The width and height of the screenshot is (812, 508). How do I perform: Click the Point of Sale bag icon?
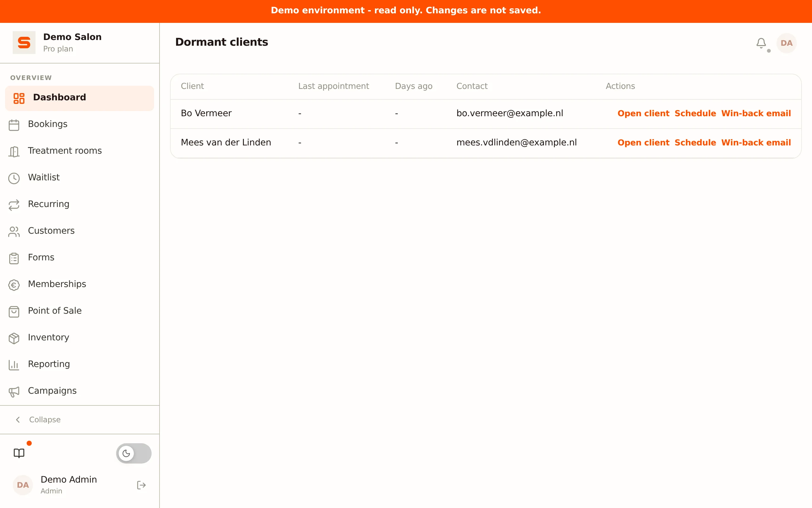click(14, 311)
